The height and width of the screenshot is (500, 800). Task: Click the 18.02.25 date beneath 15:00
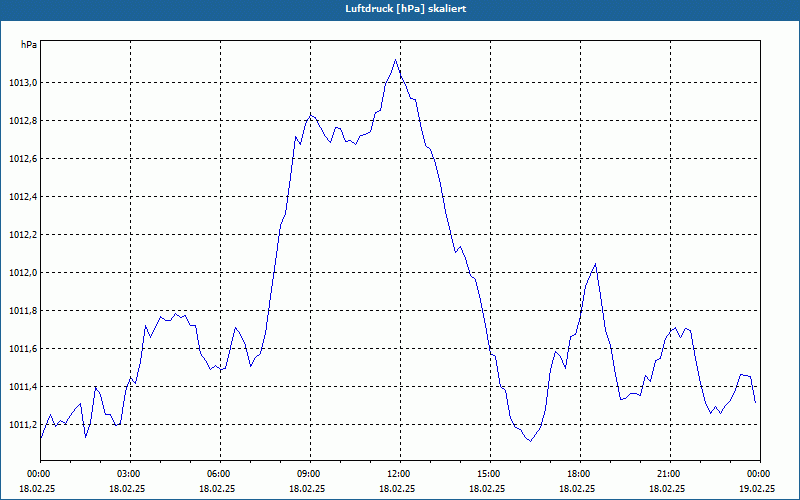click(487, 488)
